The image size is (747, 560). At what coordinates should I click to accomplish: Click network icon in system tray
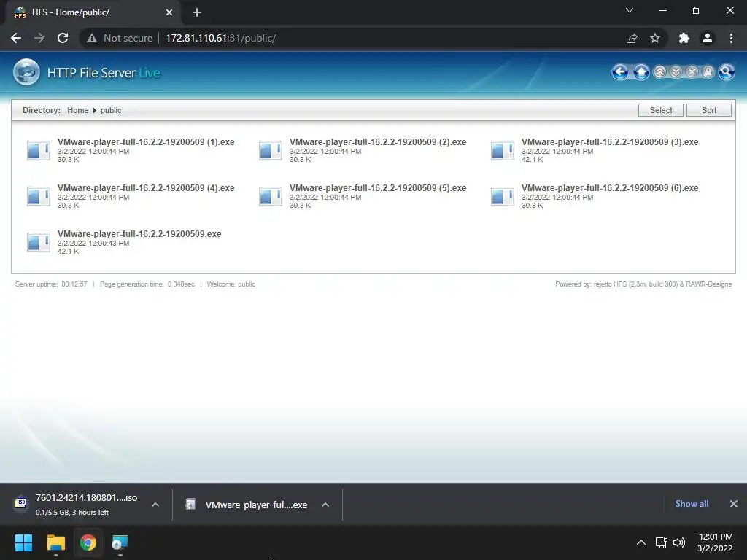point(661,542)
